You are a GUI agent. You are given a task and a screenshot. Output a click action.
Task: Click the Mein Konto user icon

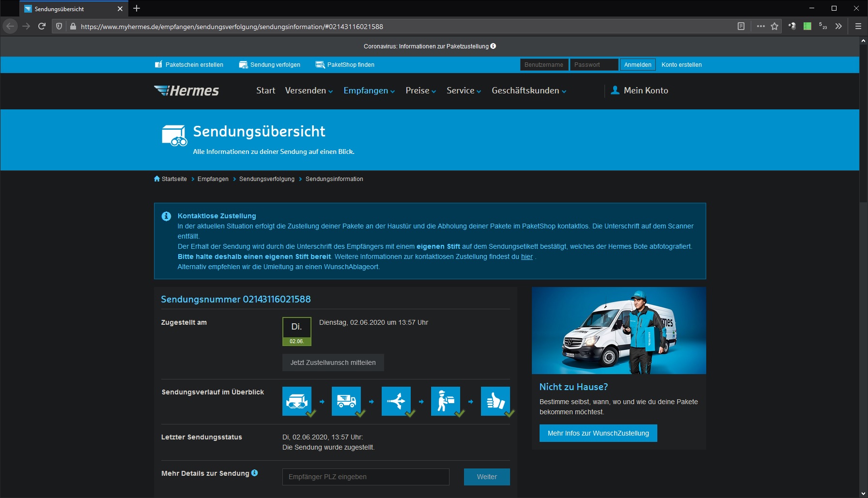615,90
